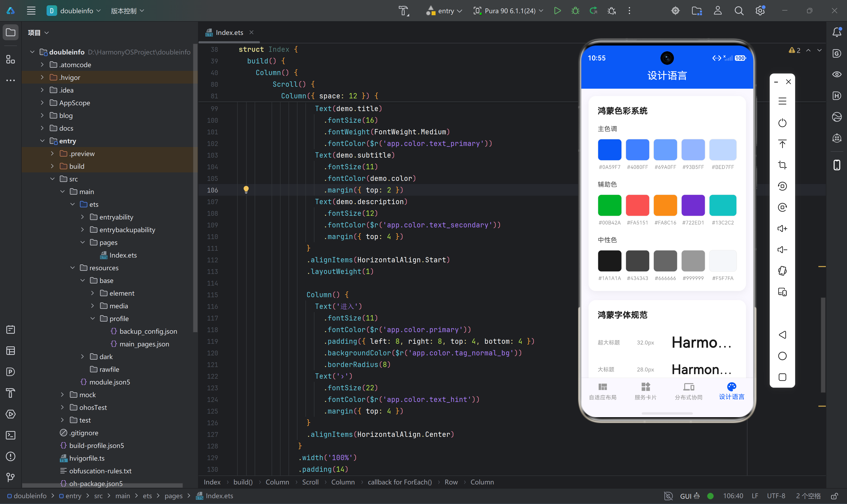Expand the entryability folder

[82, 217]
